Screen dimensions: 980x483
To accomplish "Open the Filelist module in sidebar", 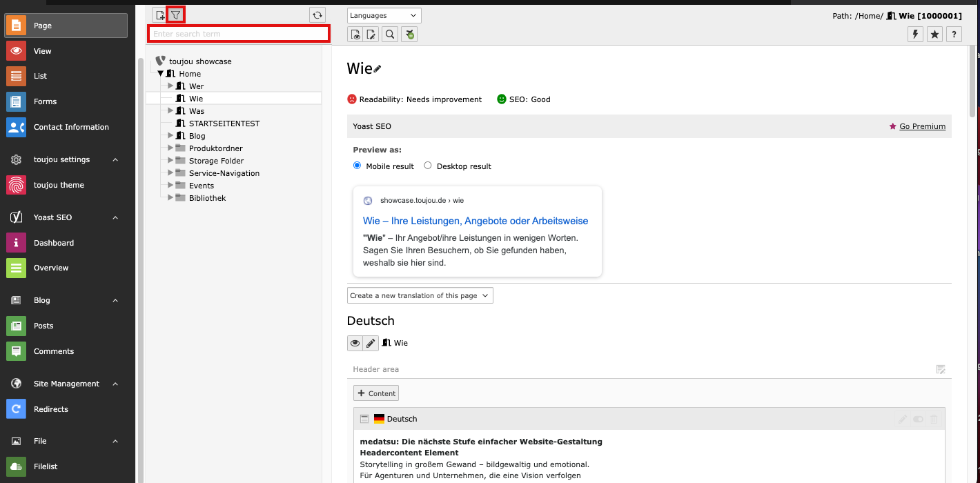I will point(46,466).
